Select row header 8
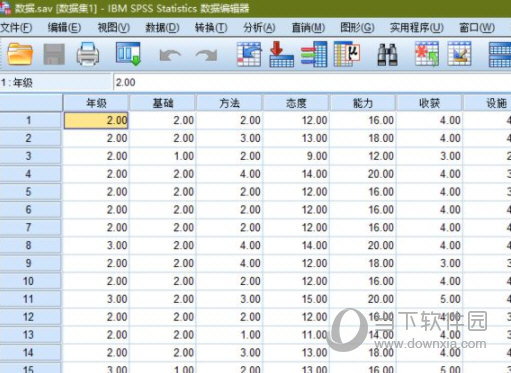The width and height of the screenshot is (511, 373). [x=31, y=245]
